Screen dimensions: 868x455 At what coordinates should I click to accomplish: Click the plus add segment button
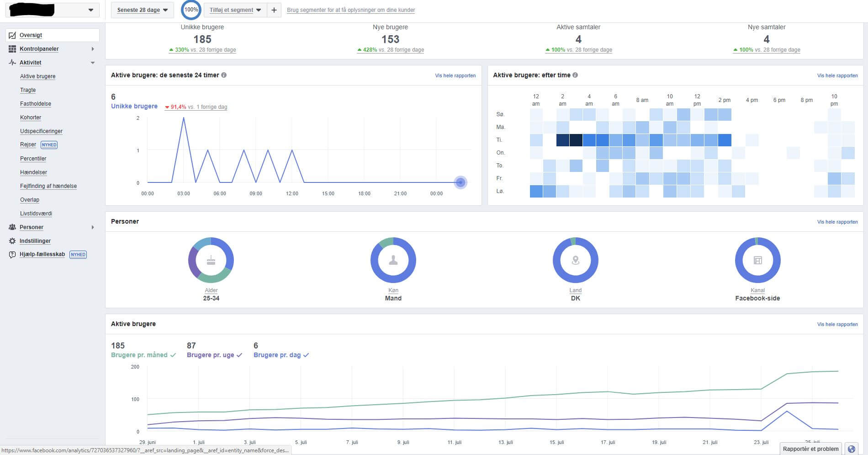point(274,10)
